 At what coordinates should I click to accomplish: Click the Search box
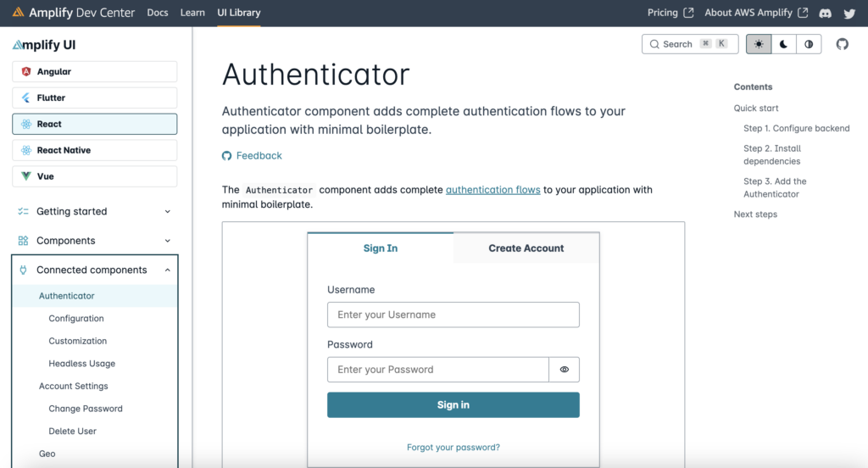(690, 44)
